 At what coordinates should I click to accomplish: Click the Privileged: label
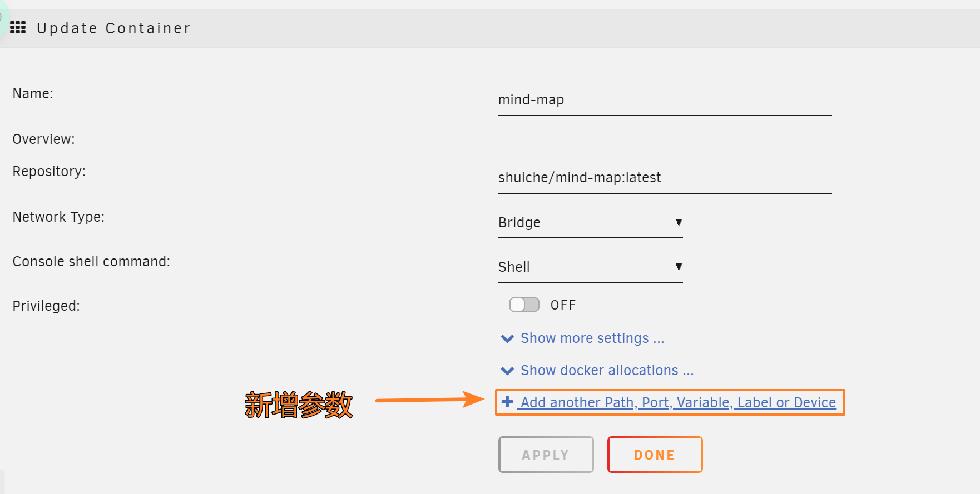tap(46, 306)
